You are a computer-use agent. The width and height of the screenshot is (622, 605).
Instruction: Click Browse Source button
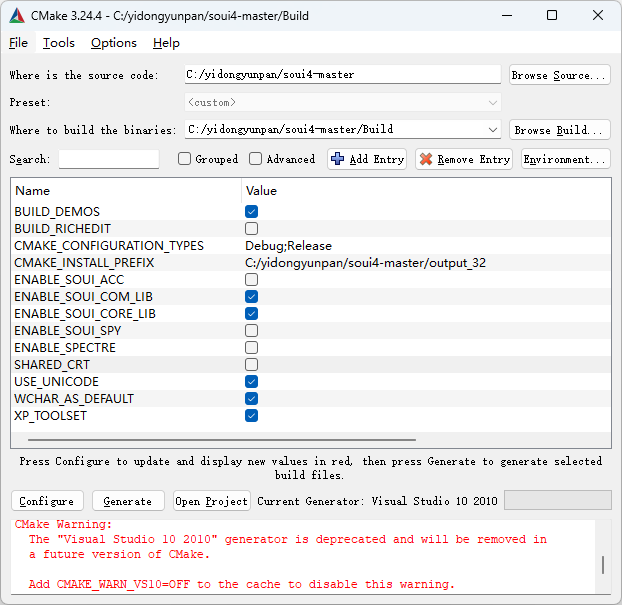559,75
